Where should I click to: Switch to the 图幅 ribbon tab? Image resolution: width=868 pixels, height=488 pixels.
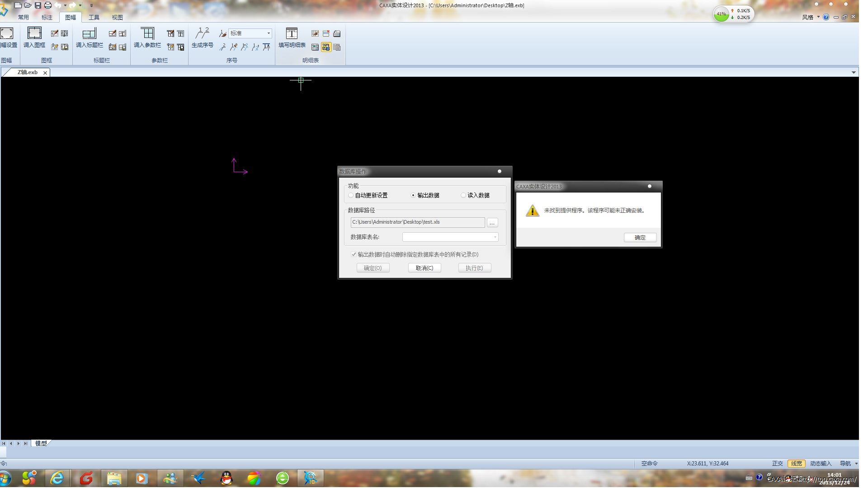point(71,17)
